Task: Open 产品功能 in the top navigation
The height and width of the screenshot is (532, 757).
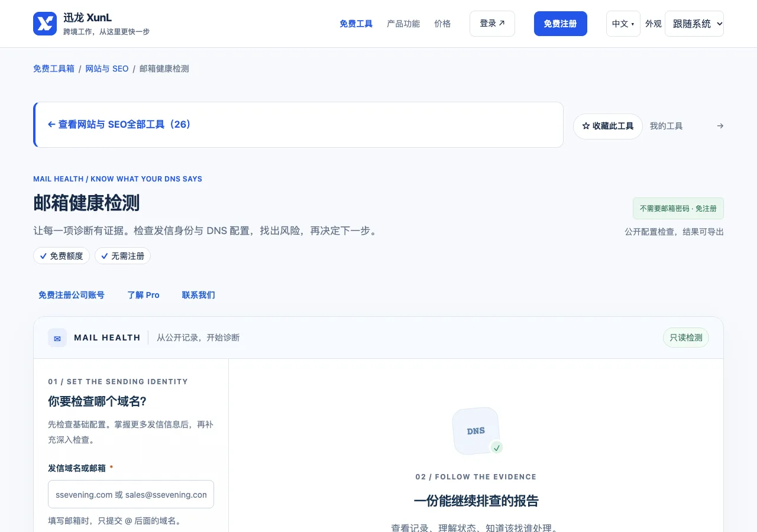Action: click(403, 24)
